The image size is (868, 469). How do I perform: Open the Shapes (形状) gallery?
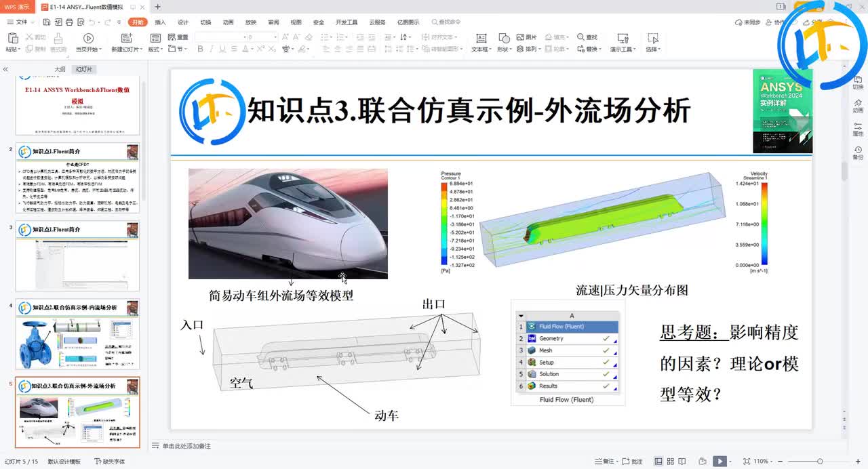[x=504, y=42]
